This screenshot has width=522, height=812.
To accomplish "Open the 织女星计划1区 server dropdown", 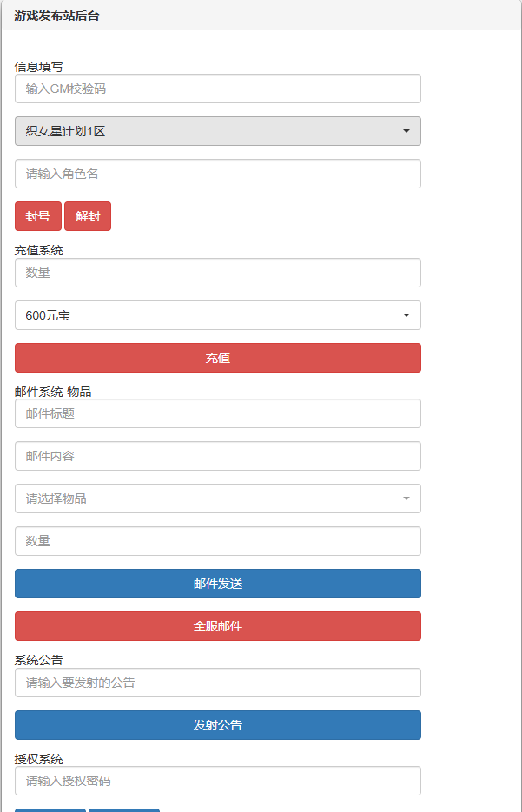I will click(217, 131).
